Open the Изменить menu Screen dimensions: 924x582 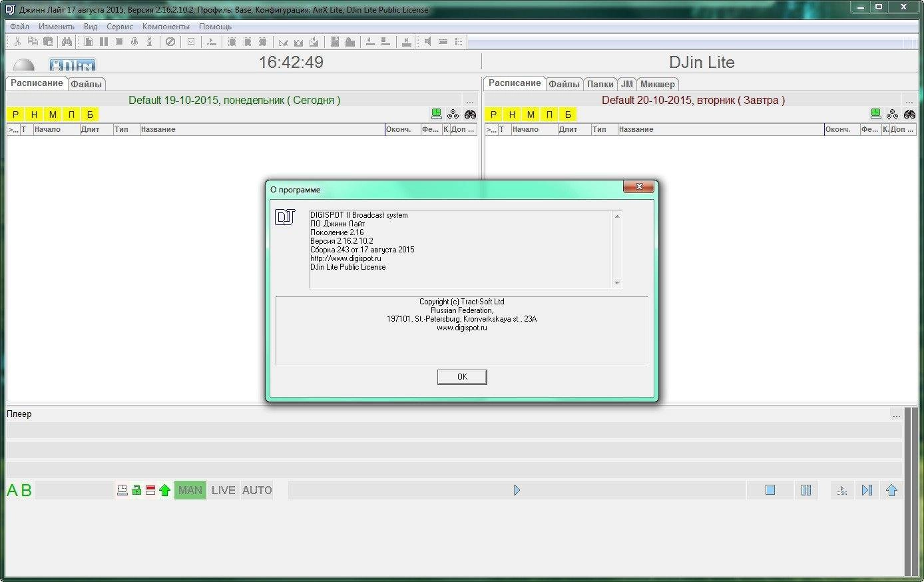point(57,27)
